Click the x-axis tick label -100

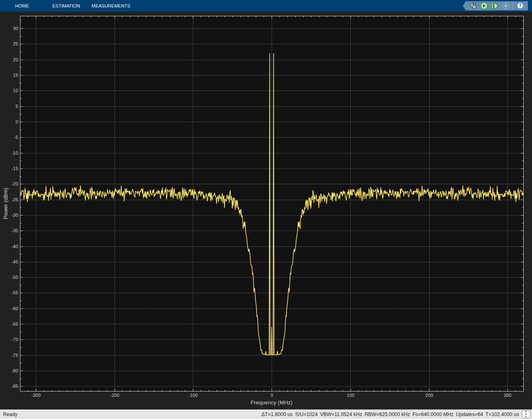point(193,395)
